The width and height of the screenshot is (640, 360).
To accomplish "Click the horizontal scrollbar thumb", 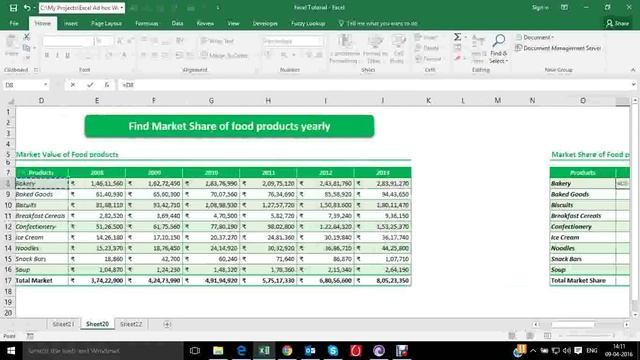I will (x=573, y=324).
